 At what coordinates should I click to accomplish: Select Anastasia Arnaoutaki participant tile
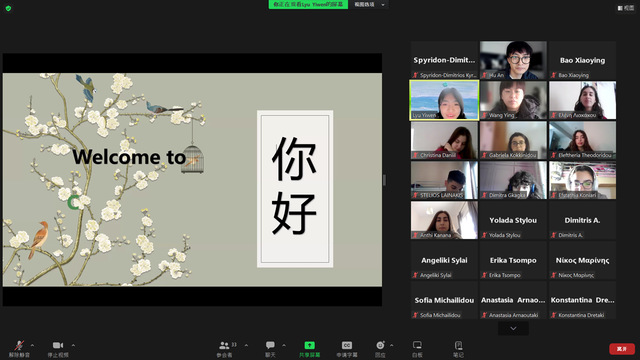pos(513,300)
